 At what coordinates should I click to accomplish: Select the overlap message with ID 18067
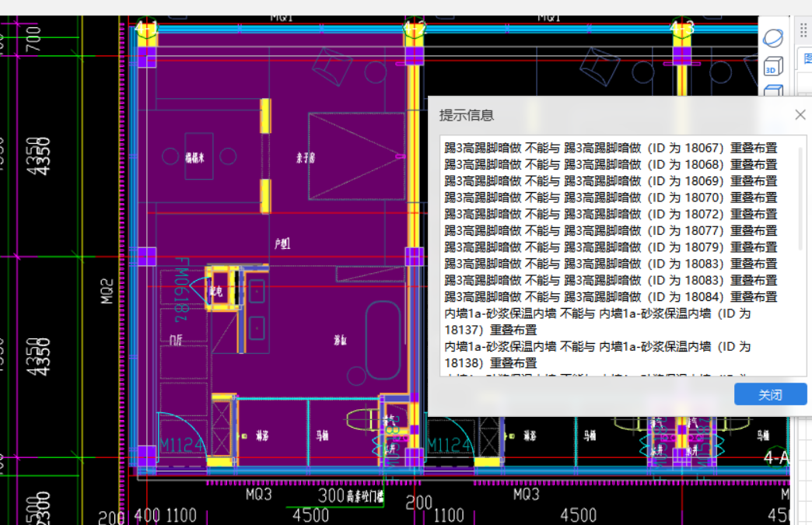(611, 148)
